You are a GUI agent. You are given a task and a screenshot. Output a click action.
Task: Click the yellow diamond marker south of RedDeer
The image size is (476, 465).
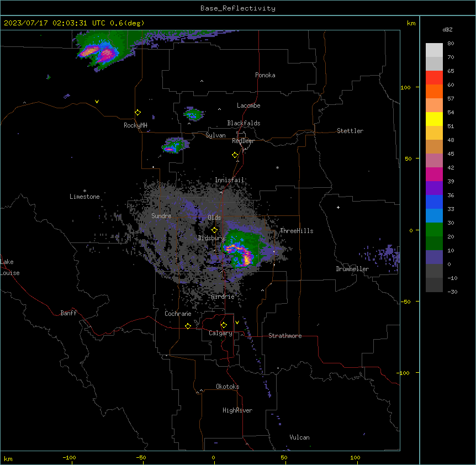[235, 155]
